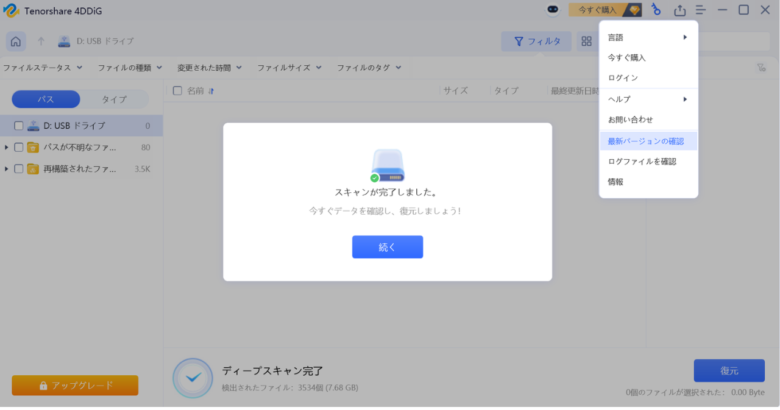Viewport: 780px width, 410px height.
Task: Expand the パスが不明なファ... tree node
Action: tap(6, 147)
